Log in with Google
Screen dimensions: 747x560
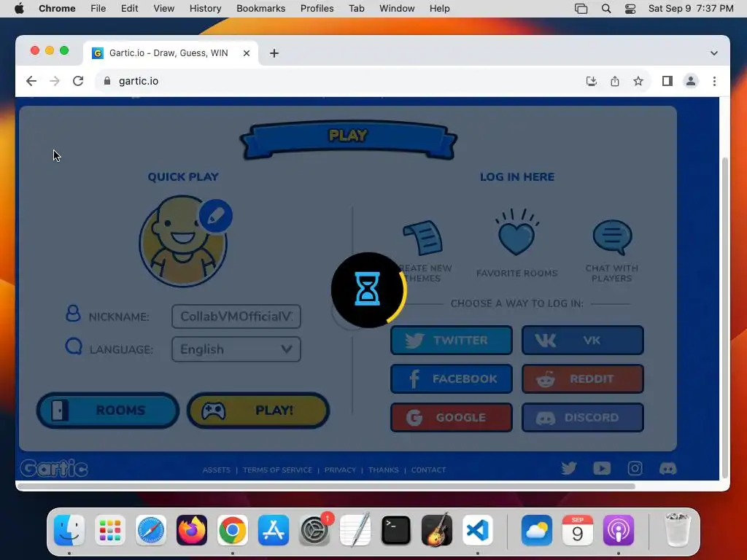[x=452, y=418]
